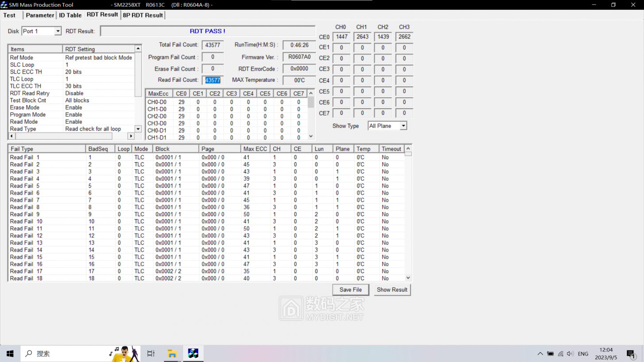Select the CH3-D0 row in MaxEcc table
644x362 pixels.
pos(226,123)
